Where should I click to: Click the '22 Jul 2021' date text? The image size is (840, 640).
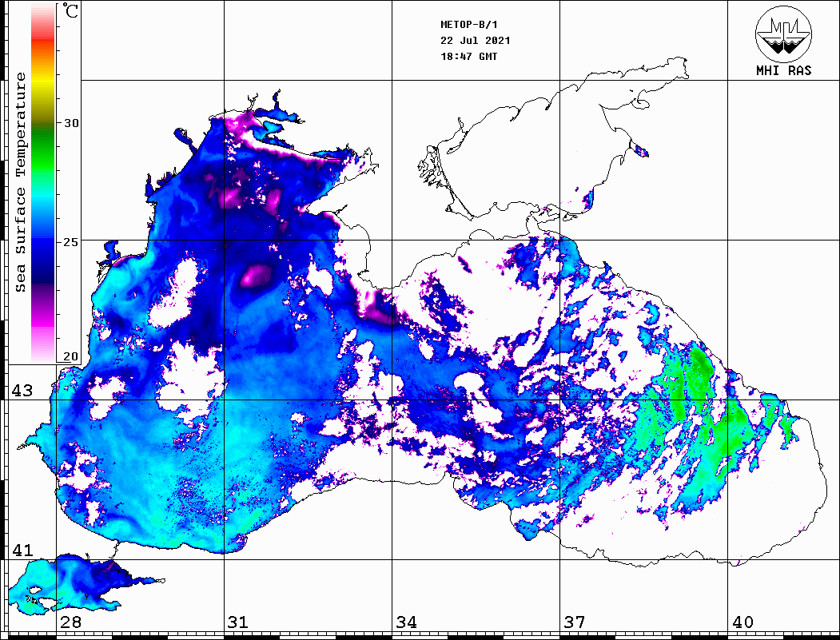476,41
